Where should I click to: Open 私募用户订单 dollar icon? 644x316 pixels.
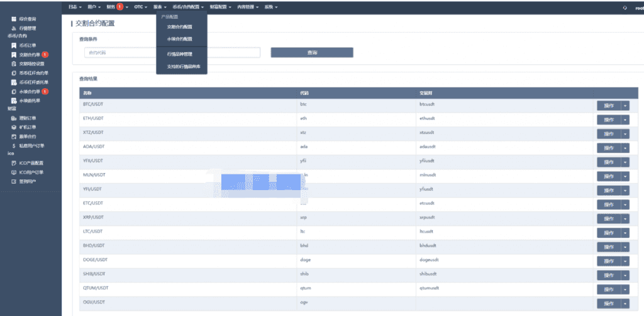click(14, 145)
